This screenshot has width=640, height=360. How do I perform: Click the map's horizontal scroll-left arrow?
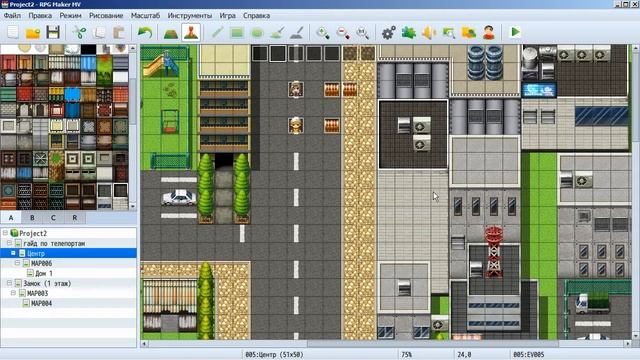tap(144, 344)
